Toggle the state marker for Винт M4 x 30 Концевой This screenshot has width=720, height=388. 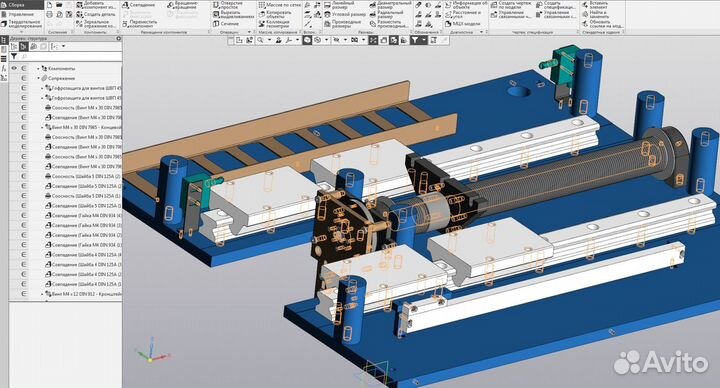24,127
